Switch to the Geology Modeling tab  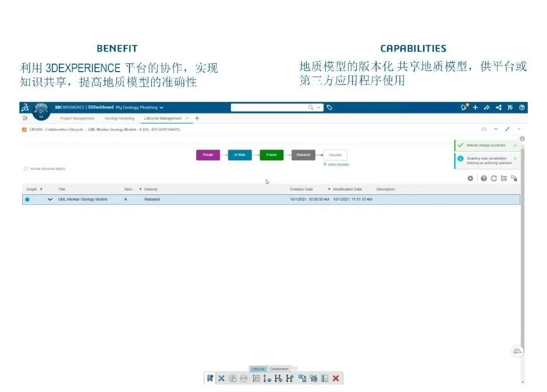119,118
